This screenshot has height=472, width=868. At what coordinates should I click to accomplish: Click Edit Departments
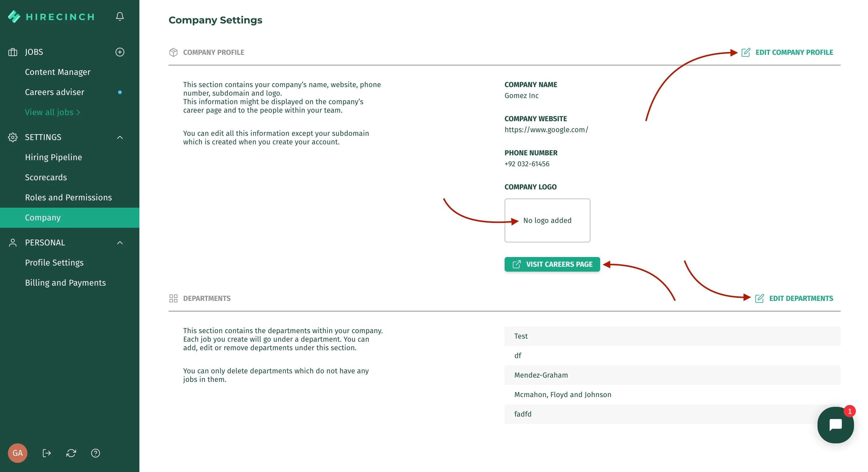[x=794, y=298]
